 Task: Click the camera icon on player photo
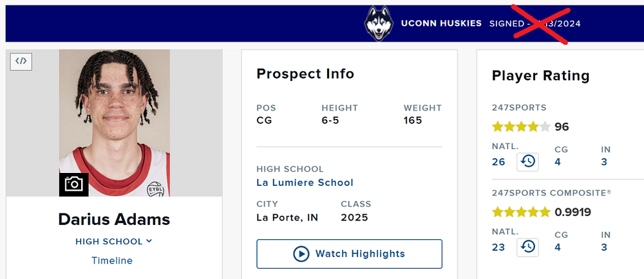(x=74, y=184)
